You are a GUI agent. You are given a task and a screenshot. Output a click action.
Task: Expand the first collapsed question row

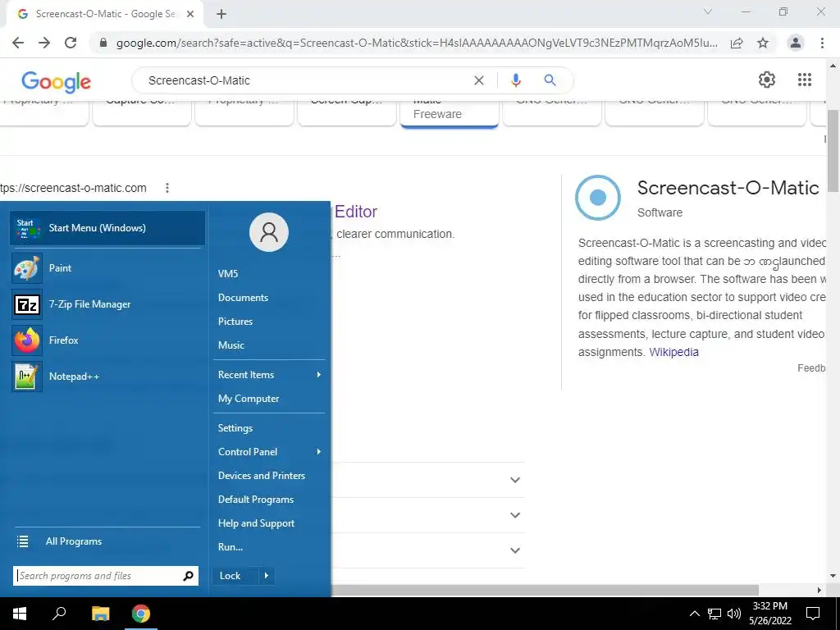coord(515,480)
